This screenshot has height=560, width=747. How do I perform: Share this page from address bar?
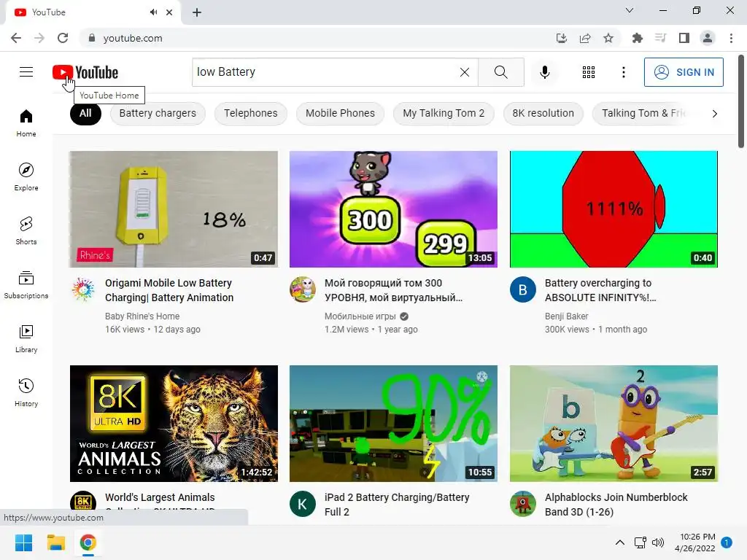click(x=585, y=38)
